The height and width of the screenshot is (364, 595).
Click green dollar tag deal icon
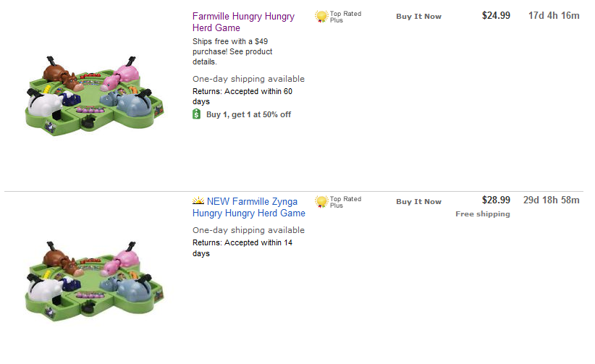[197, 114]
